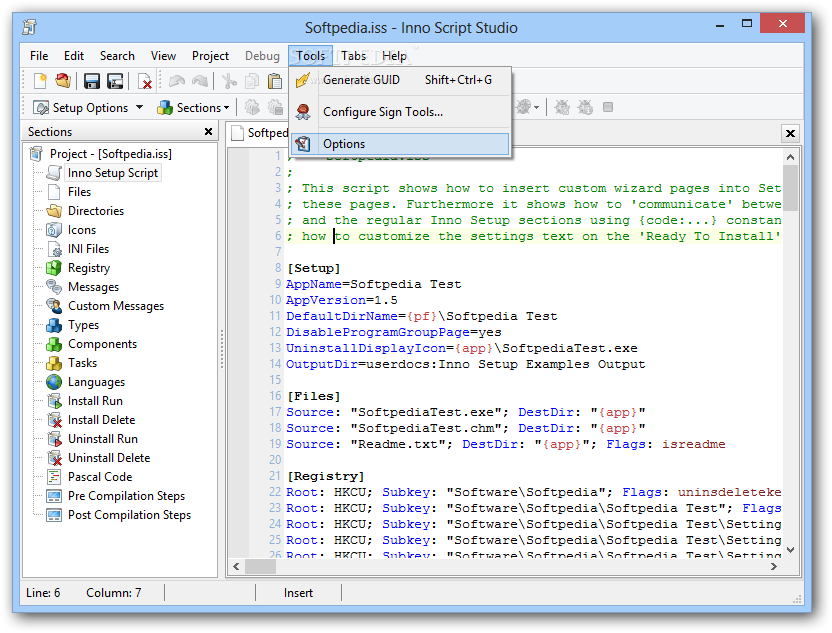Click editor vertical scrollbar up arrow
The height and width of the screenshot is (633, 832).
(790, 157)
